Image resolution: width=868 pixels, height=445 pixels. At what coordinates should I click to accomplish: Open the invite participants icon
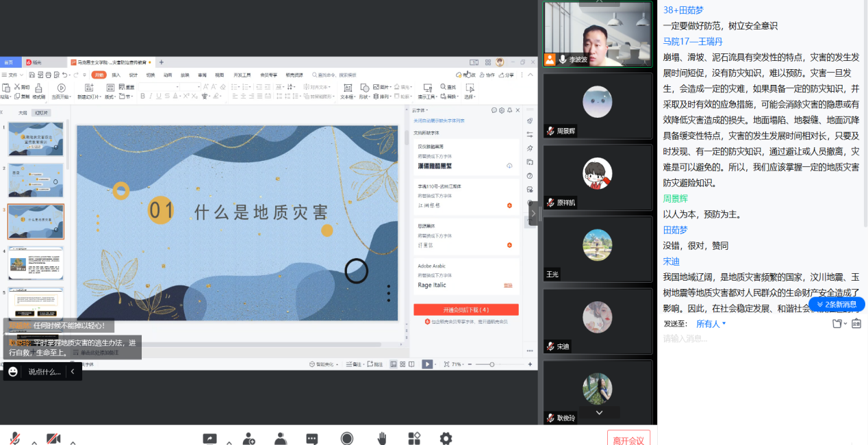[248, 439]
